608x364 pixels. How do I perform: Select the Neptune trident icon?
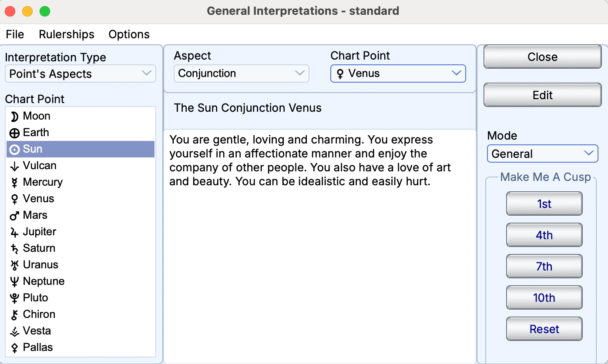click(15, 281)
